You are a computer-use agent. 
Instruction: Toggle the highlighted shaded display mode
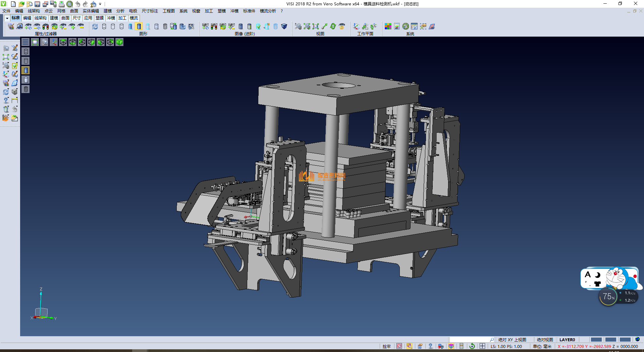(139, 27)
